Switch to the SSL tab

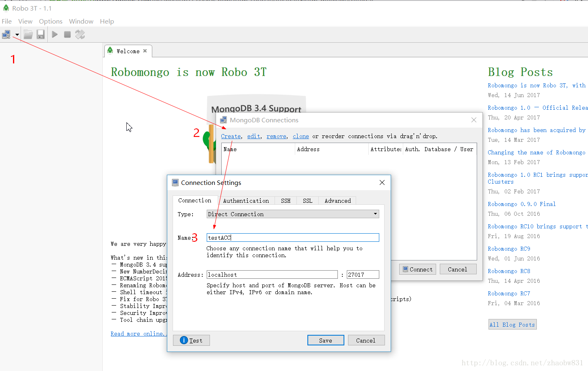(x=308, y=201)
